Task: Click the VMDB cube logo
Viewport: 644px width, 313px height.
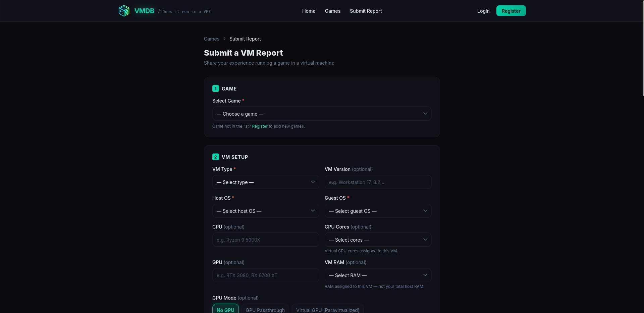Action: coord(124,10)
